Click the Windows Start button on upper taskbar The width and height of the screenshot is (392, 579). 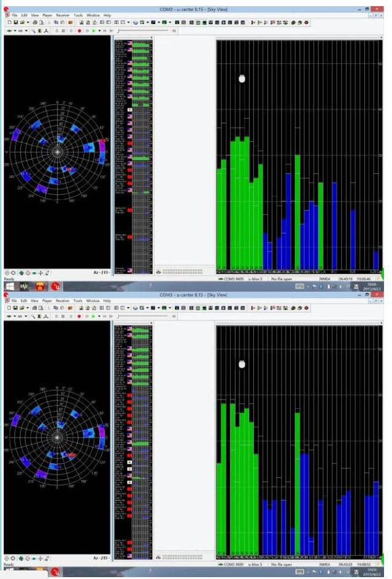coord(11,286)
